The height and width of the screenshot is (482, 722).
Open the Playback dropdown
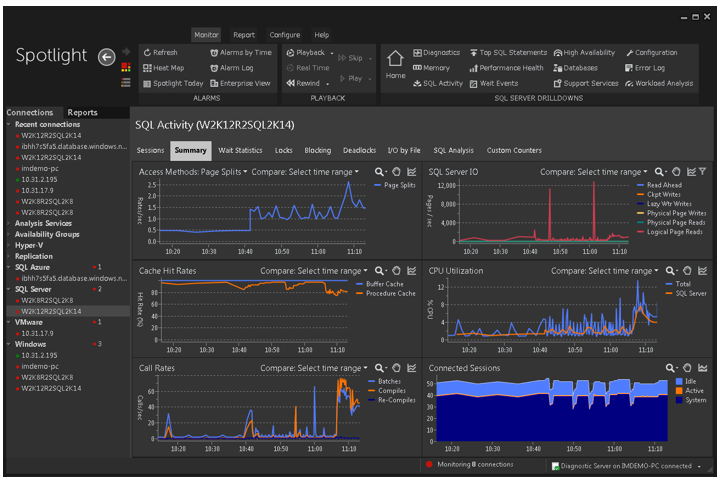(332, 53)
